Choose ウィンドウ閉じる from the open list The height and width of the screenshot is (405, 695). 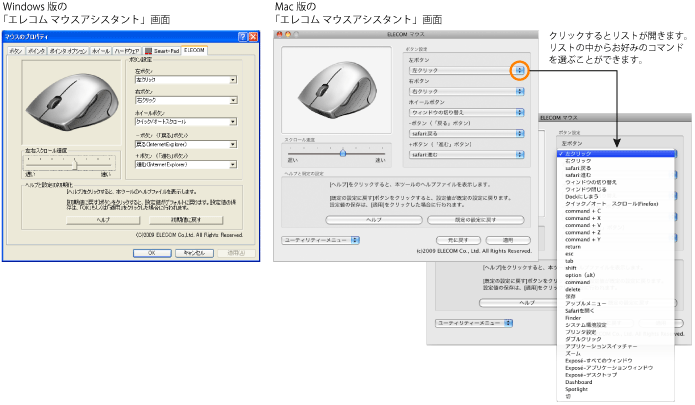616,189
